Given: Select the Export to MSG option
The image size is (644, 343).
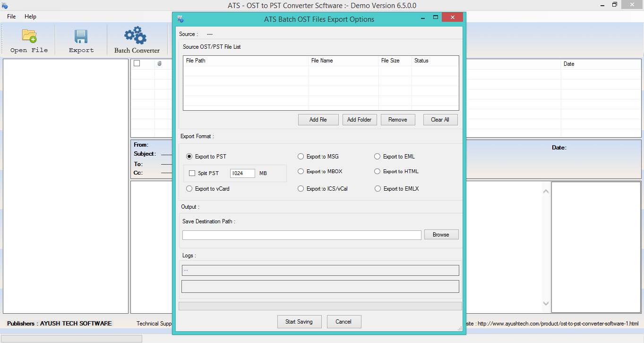Looking at the screenshot, I should (x=301, y=157).
